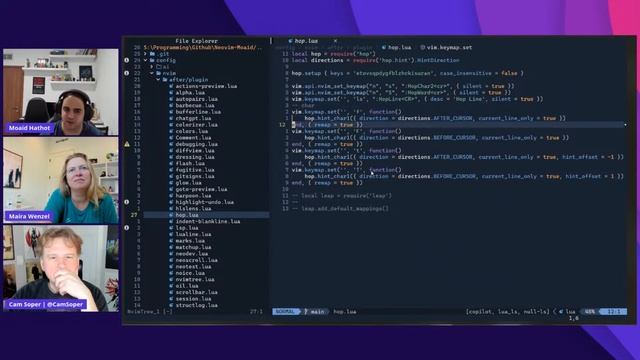Click the Lua file icon beside harpoon.lua
This screenshot has width=640, height=360.
pos(171,196)
